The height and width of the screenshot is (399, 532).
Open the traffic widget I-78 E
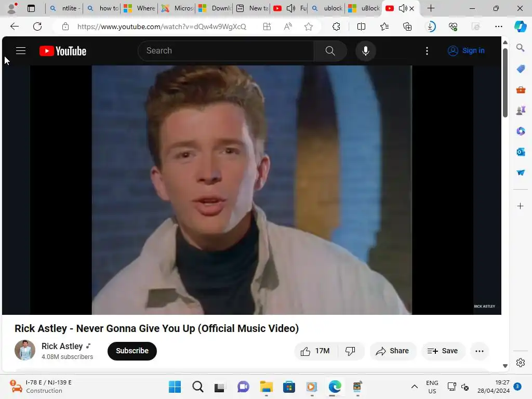coord(41,387)
